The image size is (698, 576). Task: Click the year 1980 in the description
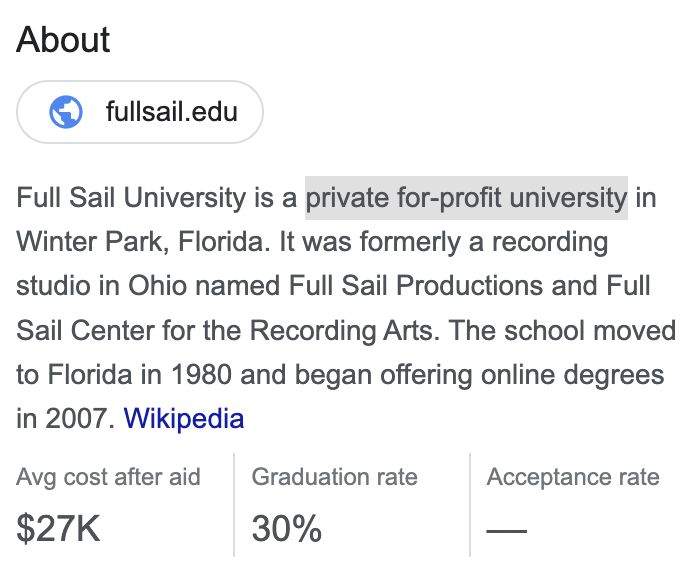(x=201, y=375)
